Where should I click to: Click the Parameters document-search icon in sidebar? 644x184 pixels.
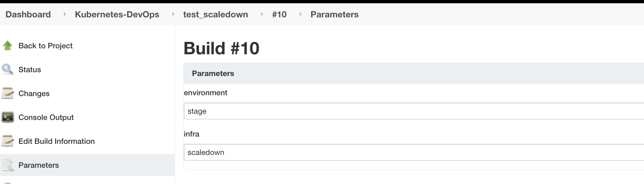coord(7,165)
